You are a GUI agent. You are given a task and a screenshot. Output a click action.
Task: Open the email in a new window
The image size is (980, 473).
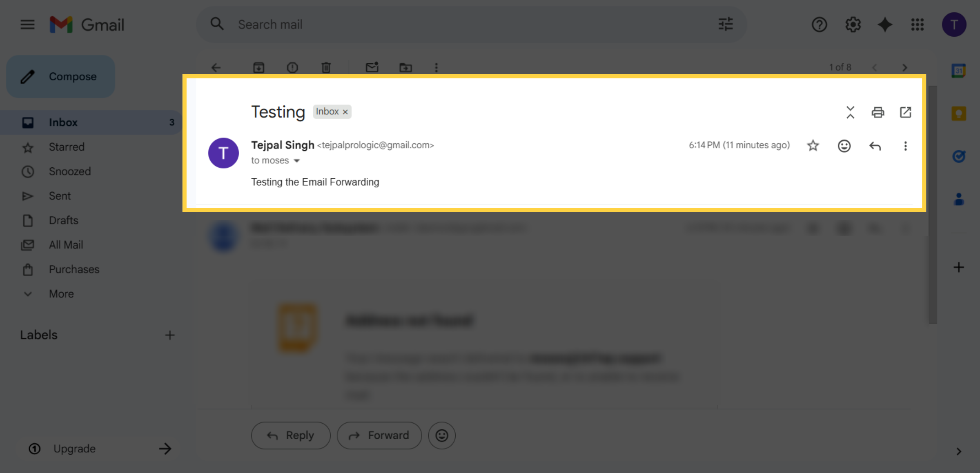(905, 112)
